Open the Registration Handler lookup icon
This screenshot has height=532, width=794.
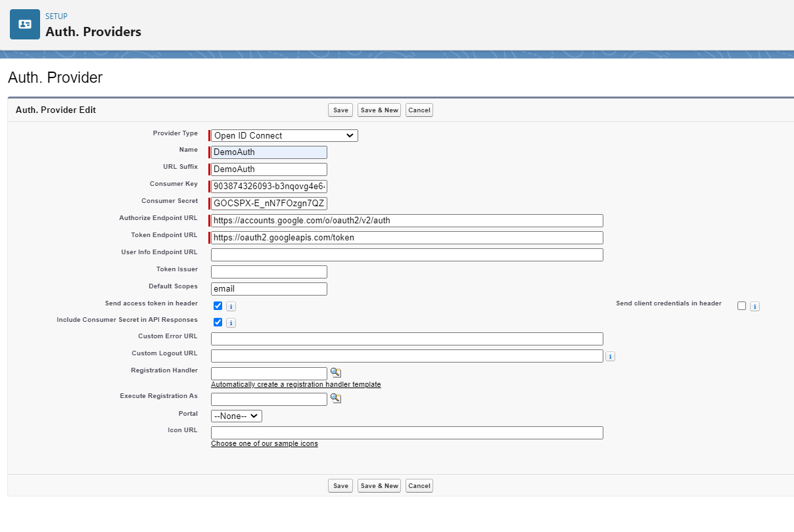[x=335, y=373]
